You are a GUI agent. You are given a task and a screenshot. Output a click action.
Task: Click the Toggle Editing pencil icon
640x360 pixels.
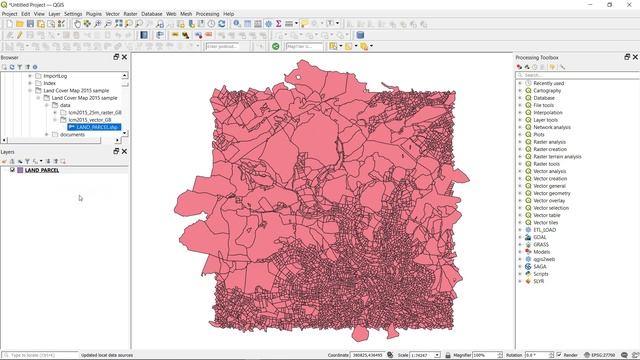tap(20, 36)
